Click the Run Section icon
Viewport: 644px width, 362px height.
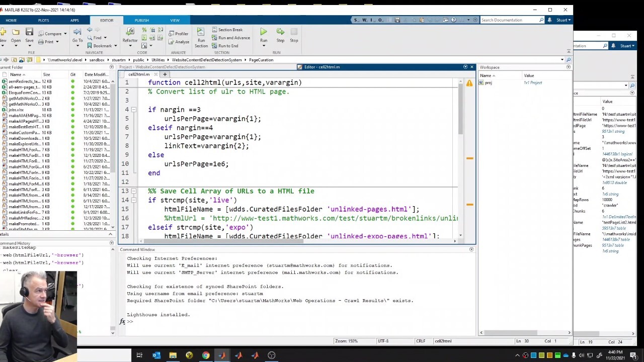coord(201,32)
